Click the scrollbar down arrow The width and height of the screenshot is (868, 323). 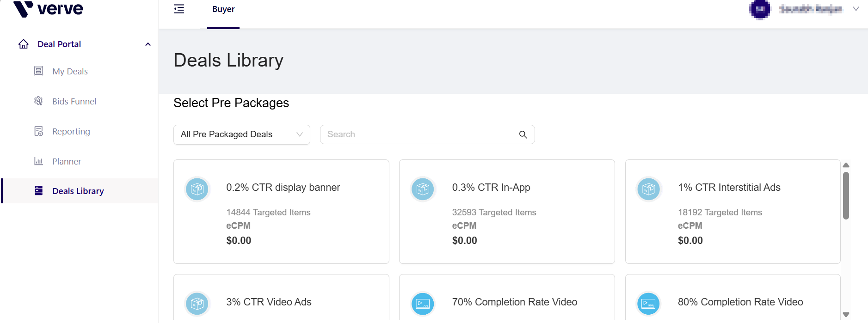[846, 315]
